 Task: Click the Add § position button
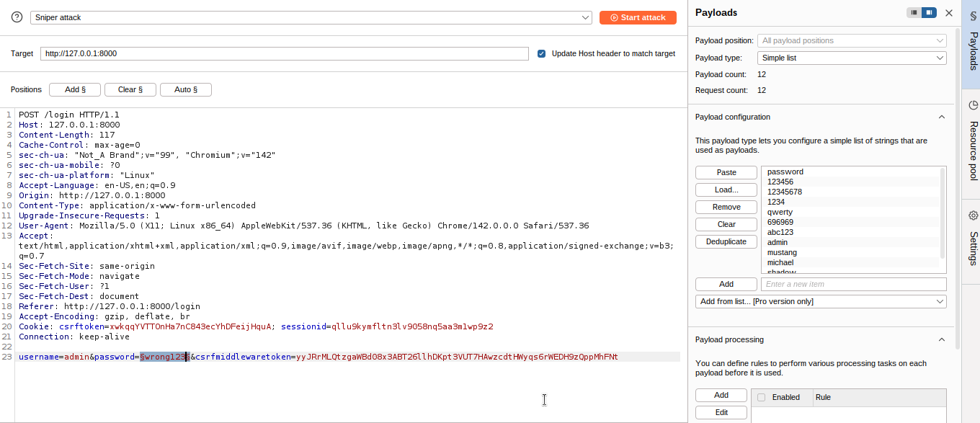[x=75, y=89]
